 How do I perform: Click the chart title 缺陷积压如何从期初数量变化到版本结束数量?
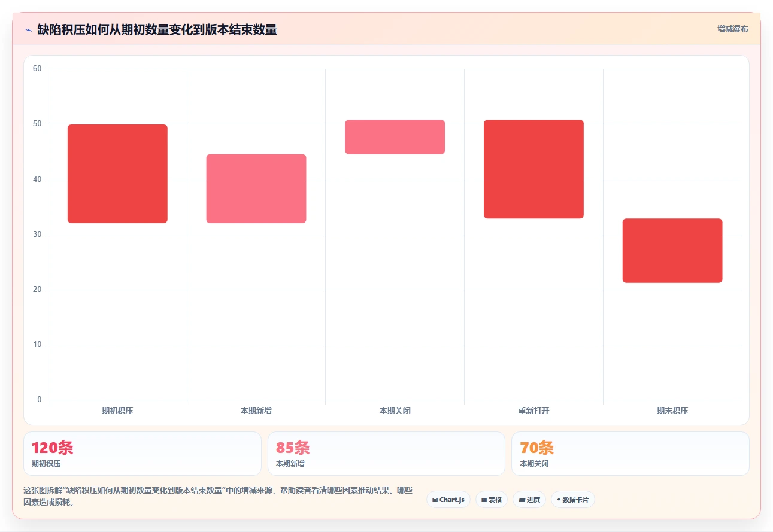pos(157,30)
